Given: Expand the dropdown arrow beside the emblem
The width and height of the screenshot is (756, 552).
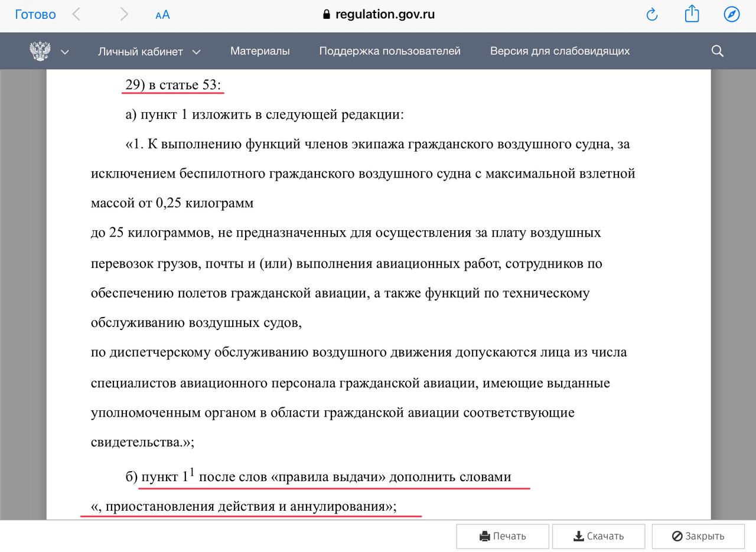Looking at the screenshot, I should coord(65,52).
